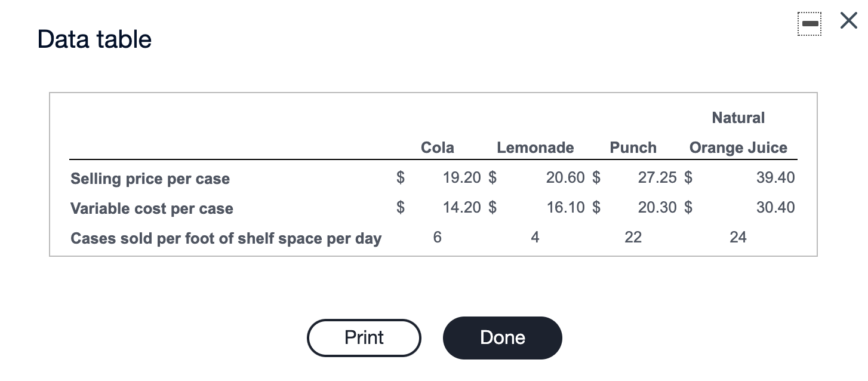The width and height of the screenshot is (868, 381).
Task: Select the Cola column header
Action: pyautogui.click(x=437, y=148)
